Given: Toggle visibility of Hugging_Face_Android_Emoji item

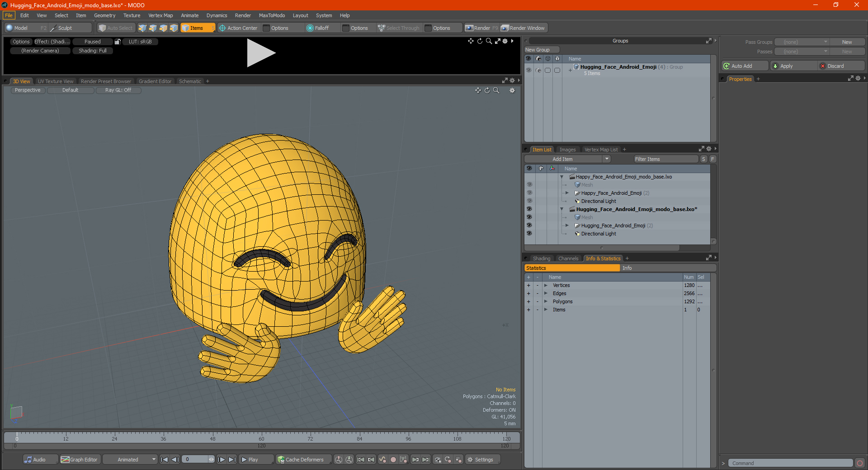Looking at the screenshot, I should pos(529,226).
